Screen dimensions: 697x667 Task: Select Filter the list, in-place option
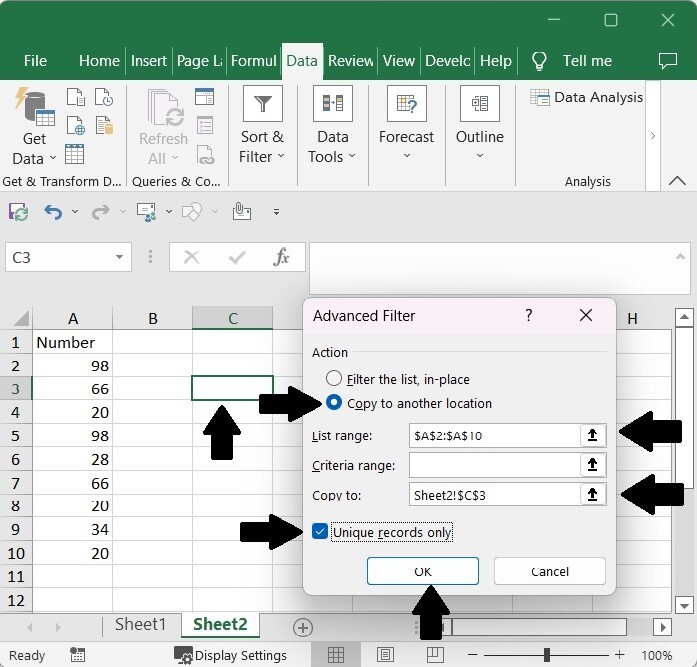(x=334, y=380)
